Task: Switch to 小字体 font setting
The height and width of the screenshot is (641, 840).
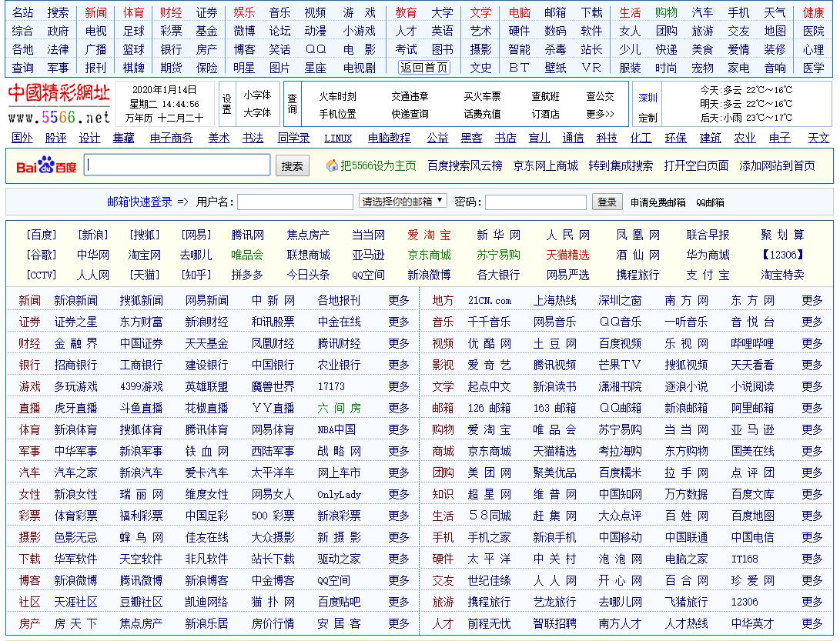Action: 257,95
